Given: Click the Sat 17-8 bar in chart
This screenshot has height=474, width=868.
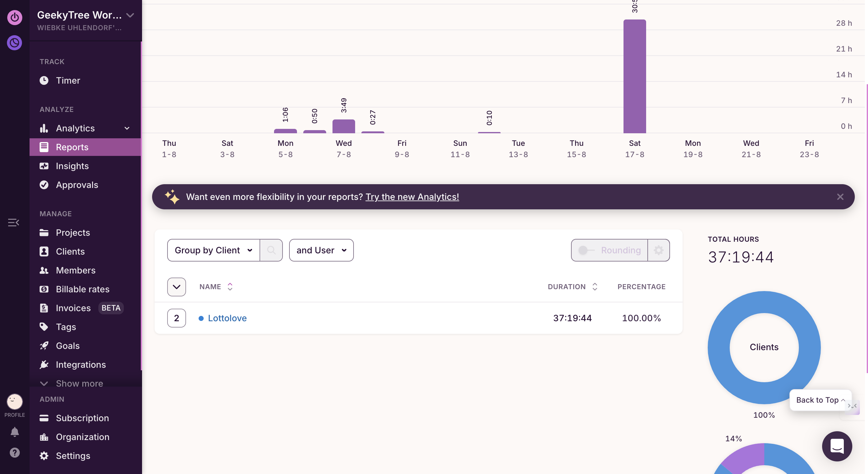Looking at the screenshot, I should pos(635,76).
